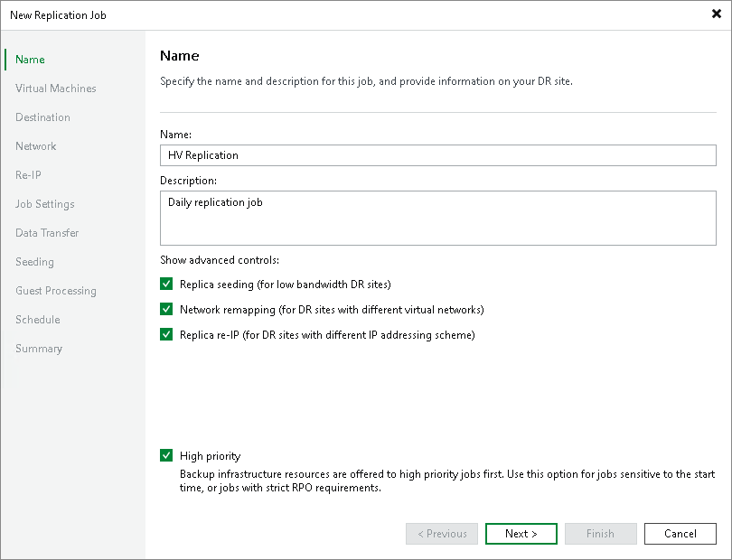The width and height of the screenshot is (732, 560).
Task: Toggle Replica seeding checkbox
Action: pos(166,284)
